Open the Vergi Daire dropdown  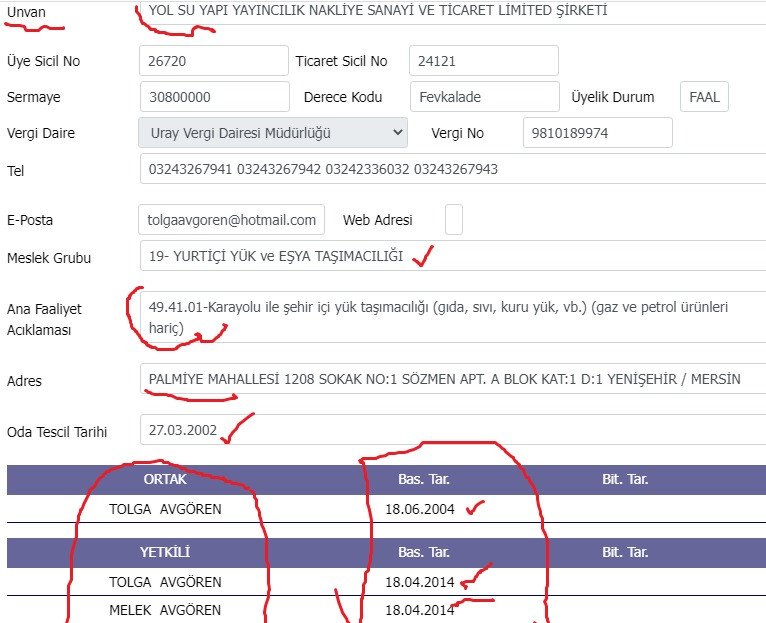point(273,132)
